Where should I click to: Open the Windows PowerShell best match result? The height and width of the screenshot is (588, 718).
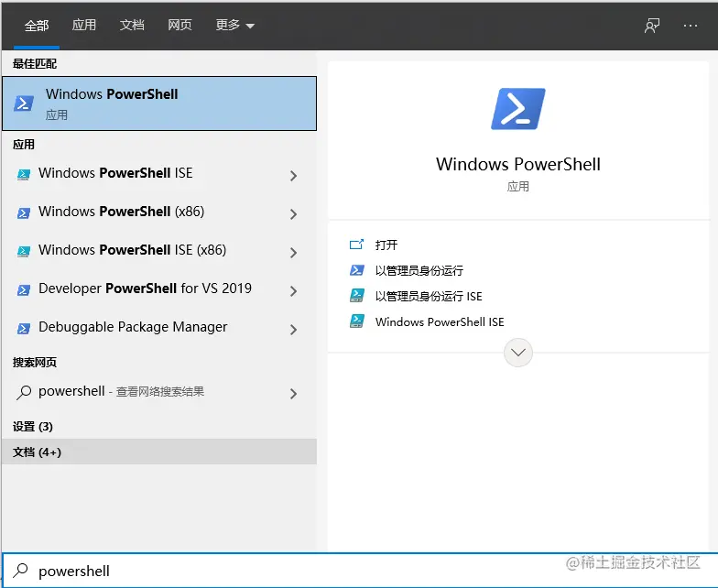(x=159, y=103)
